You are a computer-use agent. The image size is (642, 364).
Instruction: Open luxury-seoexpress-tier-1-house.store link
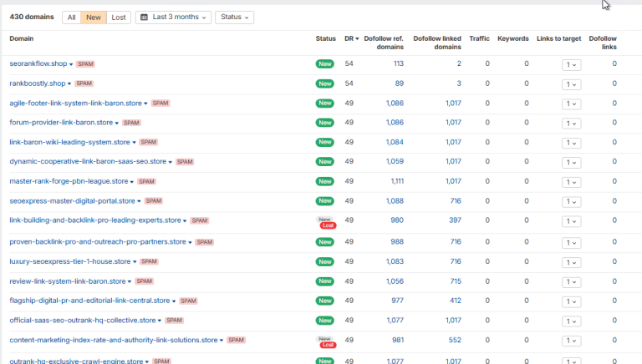pyautogui.click(x=70, y=261)
